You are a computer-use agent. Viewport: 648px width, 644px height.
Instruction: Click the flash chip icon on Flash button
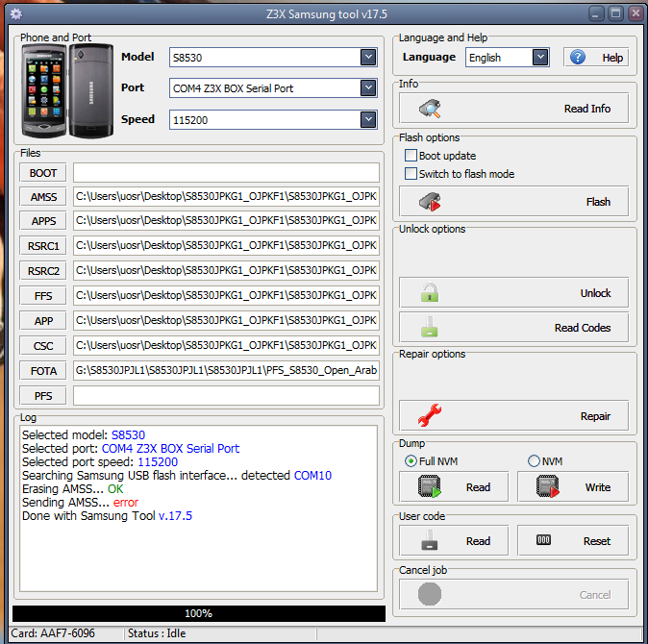tap(430, 202)
